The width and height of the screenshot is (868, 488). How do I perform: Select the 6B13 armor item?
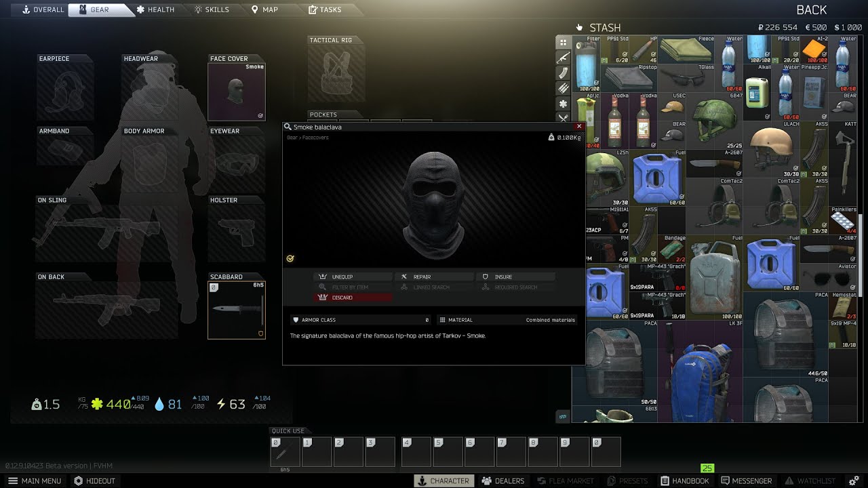pos(616,414)
